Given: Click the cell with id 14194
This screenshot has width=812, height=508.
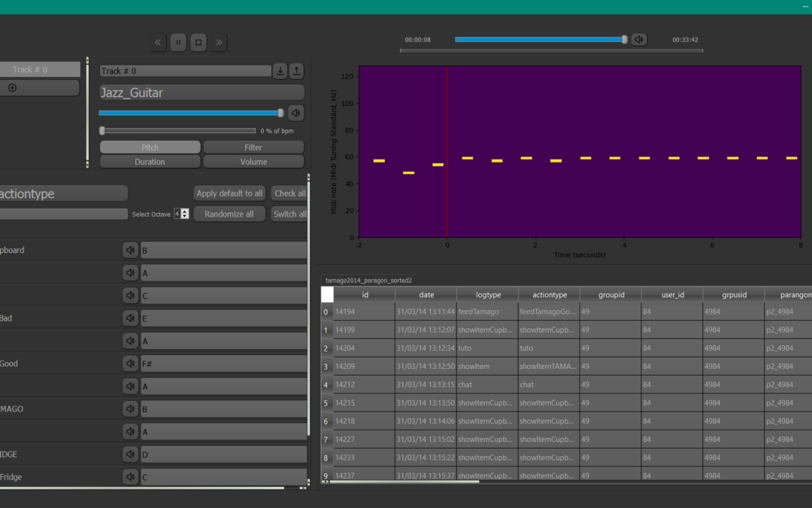Looking at the screenshot, I should coord(364,312).
